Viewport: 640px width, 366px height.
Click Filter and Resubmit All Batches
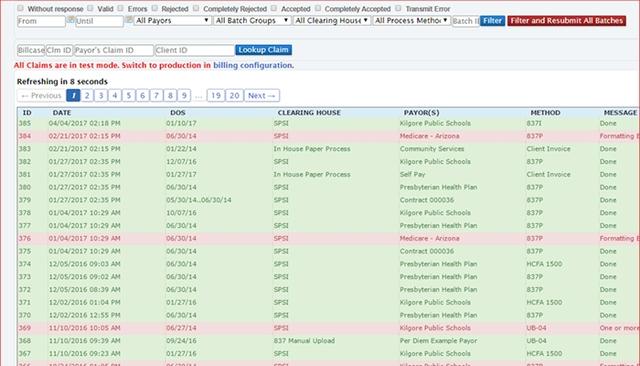(x=567, y=21)
